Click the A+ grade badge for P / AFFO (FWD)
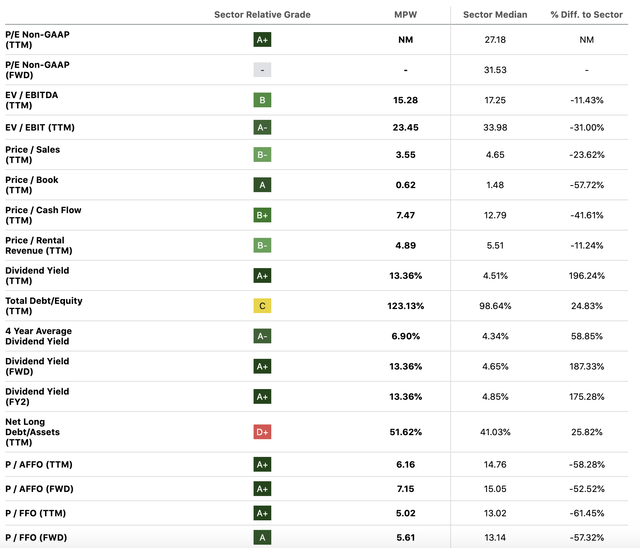Screen dimensions: 640x548 click(x=263, y=489)
